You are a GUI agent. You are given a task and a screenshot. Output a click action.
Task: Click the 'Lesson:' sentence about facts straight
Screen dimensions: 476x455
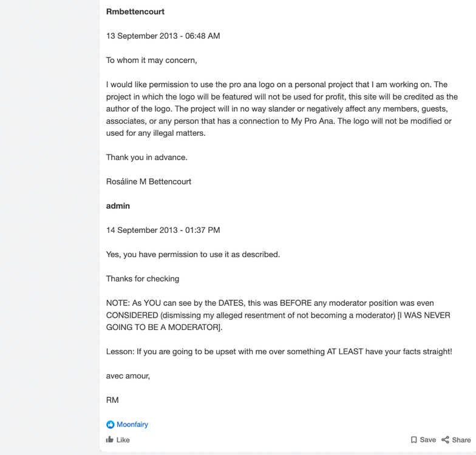tap(279, 352)
